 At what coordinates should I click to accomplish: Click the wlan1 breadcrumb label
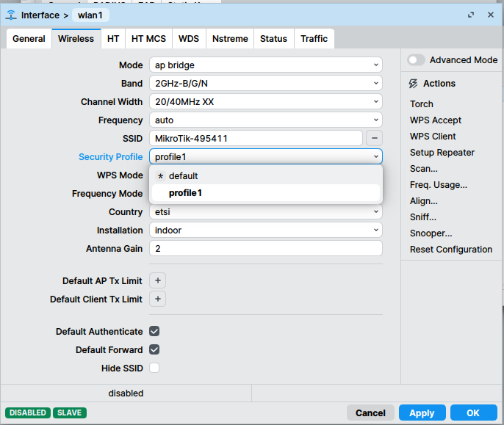pos(90,15)
